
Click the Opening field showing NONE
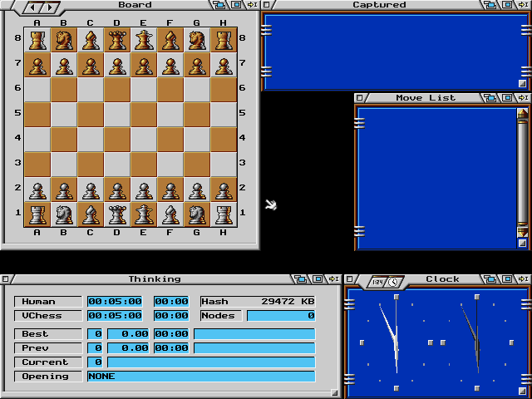201,377
